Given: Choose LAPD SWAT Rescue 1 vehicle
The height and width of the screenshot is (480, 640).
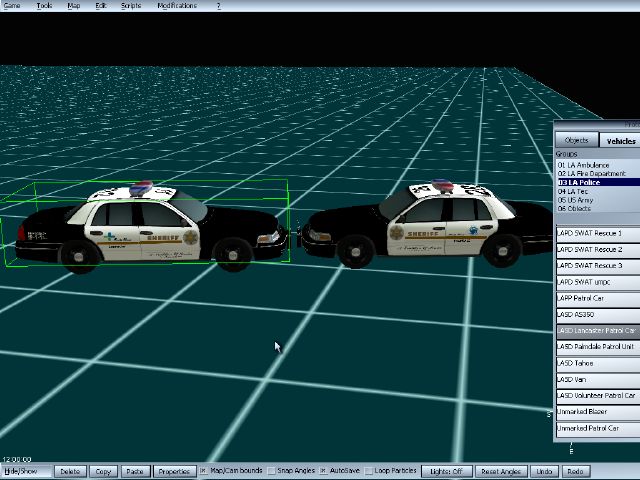Looking at the screenshot, I should tap(598, 233).
